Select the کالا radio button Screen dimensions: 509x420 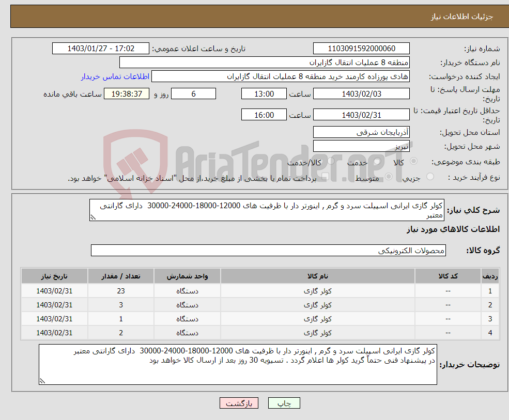pyautogui.click(x=414, y=161)
